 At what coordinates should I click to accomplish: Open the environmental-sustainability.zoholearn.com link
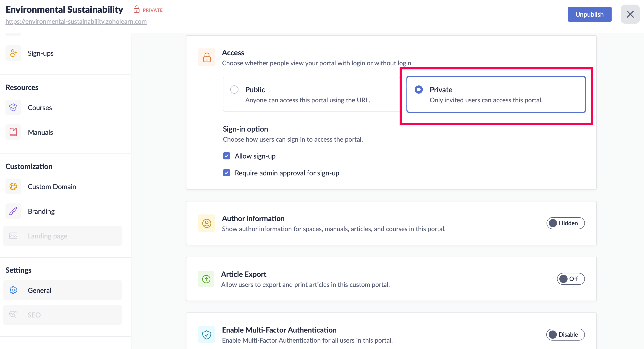[76, 21]
